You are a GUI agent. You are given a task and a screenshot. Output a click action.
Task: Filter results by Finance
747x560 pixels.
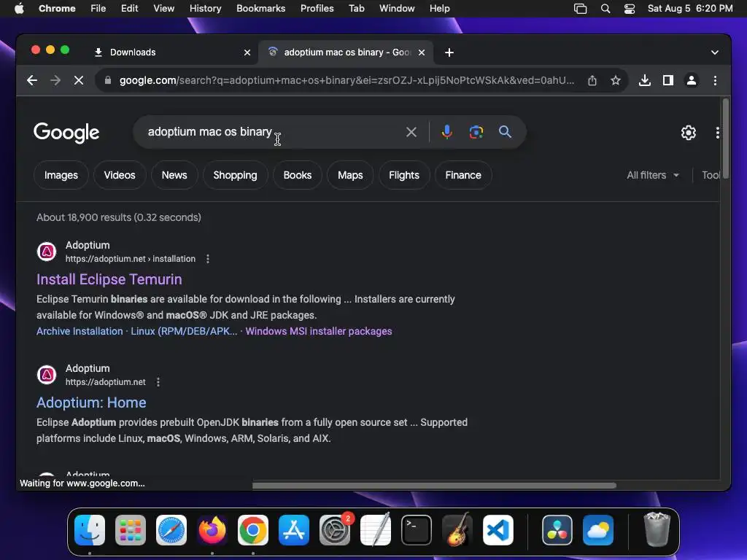click(463, 175)
